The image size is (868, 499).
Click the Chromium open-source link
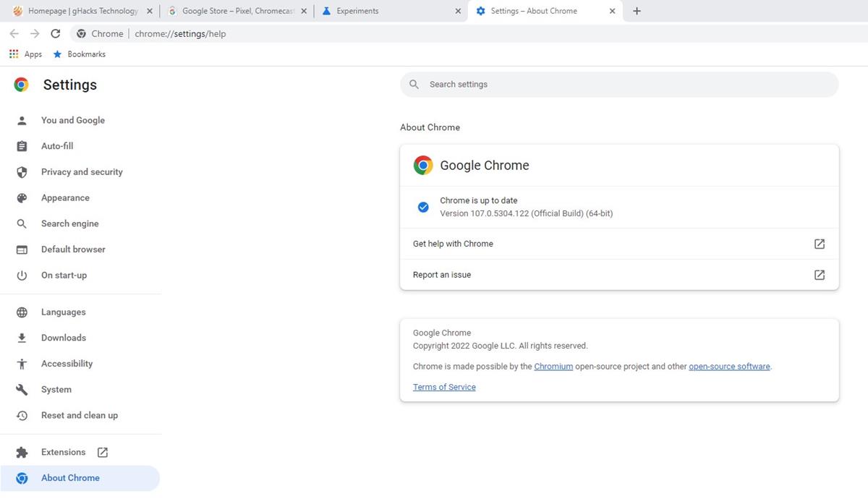click(553, 367)
